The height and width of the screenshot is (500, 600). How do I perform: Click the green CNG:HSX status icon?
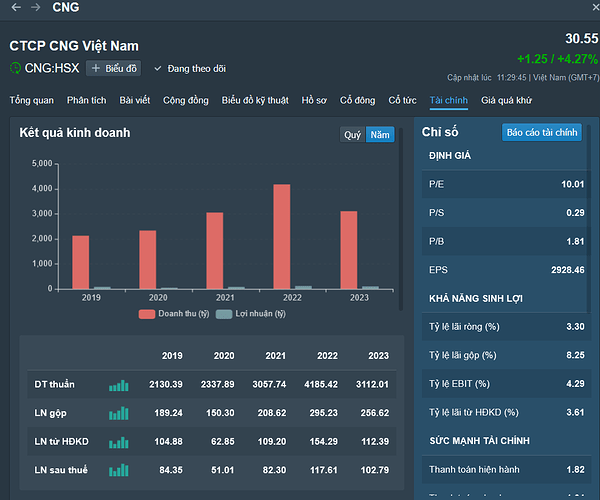pyautogui.click(x=15, y=68)
